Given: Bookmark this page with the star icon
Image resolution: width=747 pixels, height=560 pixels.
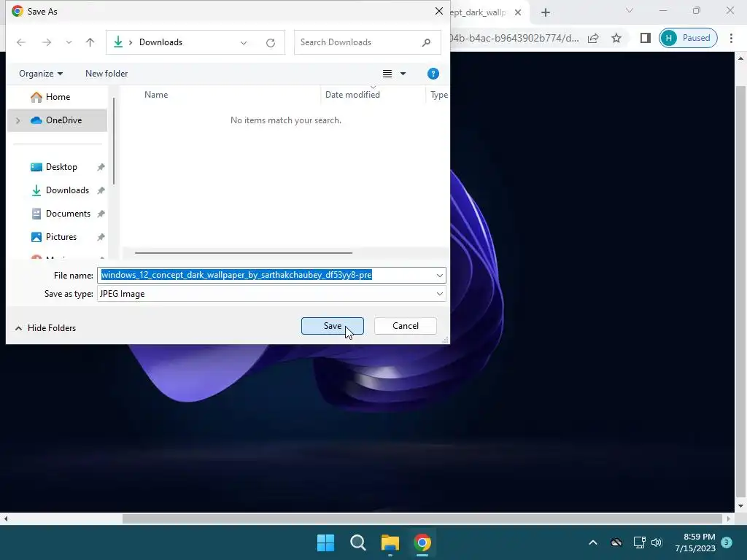Looking at the screenshot, I should 616,38.
